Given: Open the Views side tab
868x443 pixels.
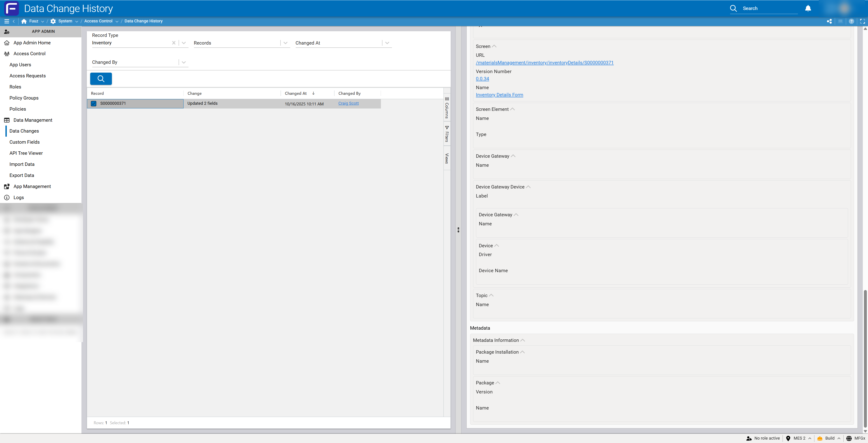Looking at the screenshot, I should tap(447, 158).
